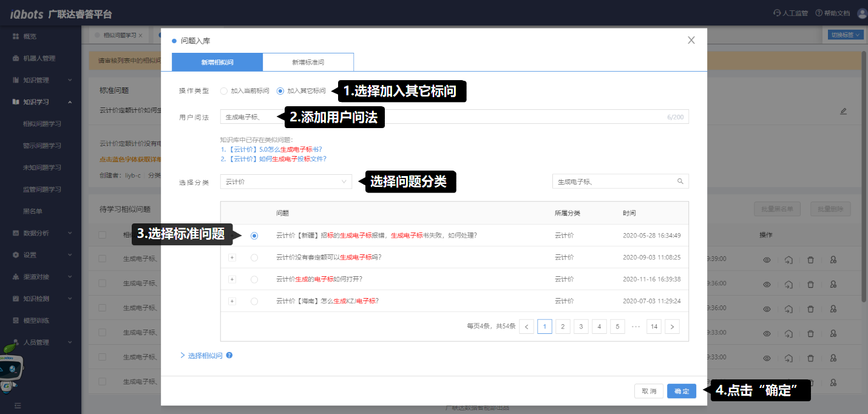Click the 用户问法 input field

click(443, 117)
